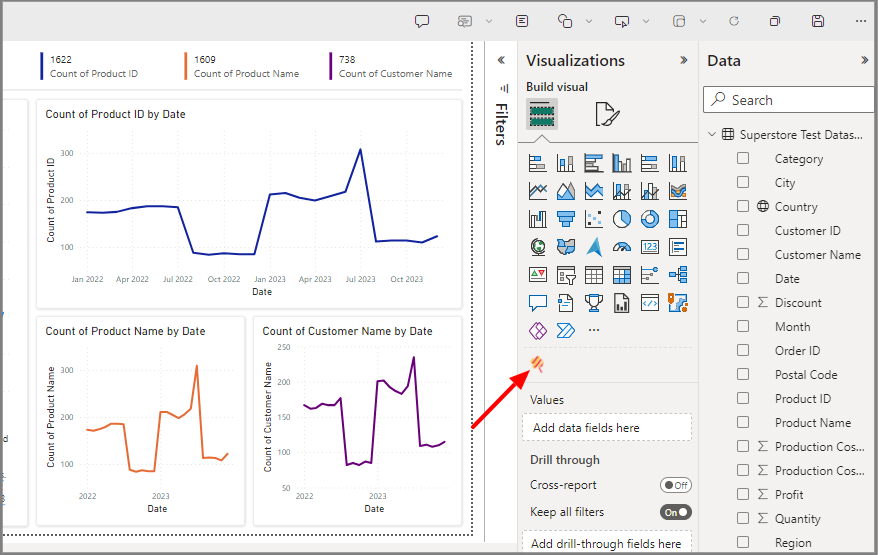Viewport: 878px width, 555px height.
Task: Open the toolbar More options ellipsis
Action: tap(861, 21)
